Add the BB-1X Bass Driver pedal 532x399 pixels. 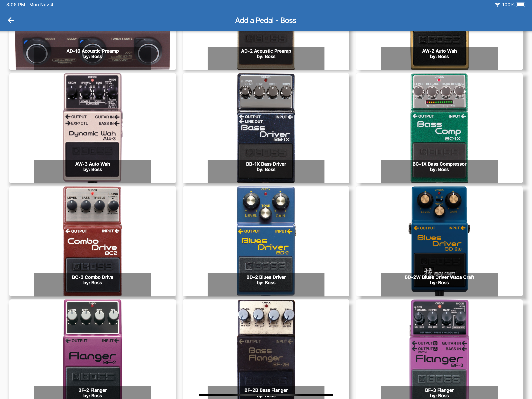[266, 128]
